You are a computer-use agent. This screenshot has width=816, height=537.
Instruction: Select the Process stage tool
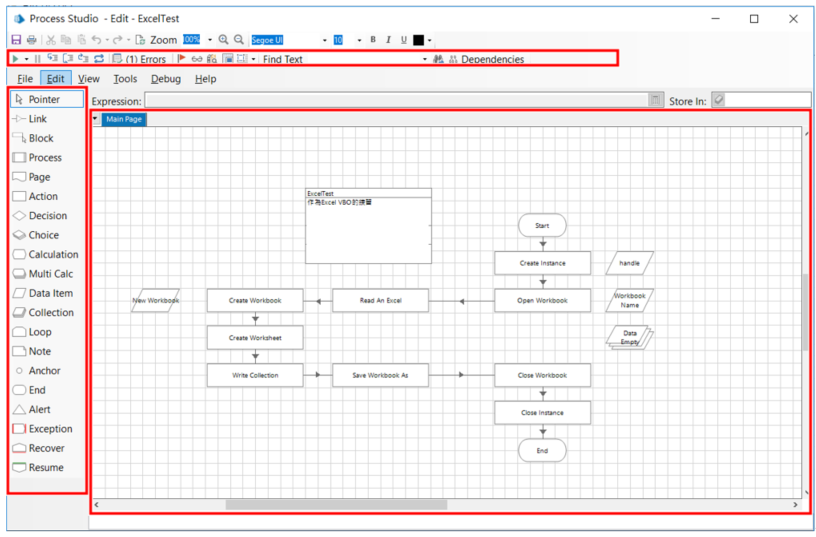click(47, 157)
